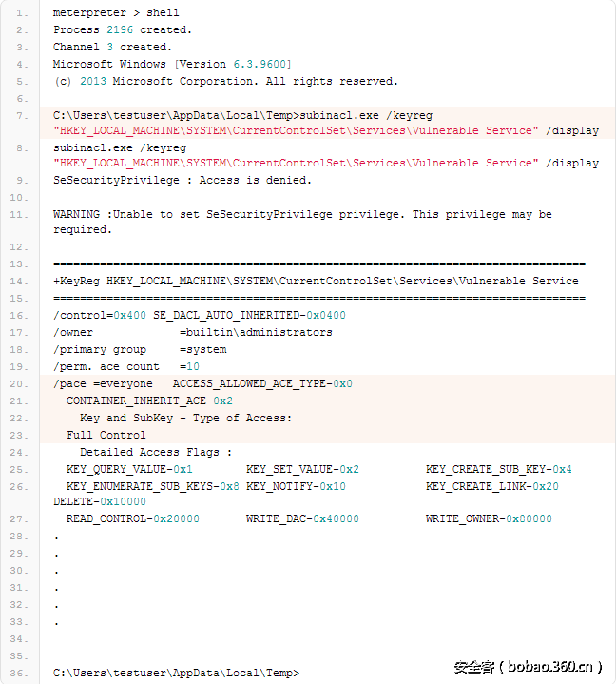Select the WARNING unable to set privilege message
Viewport: 616px width, 684px height.
point(302,215)
